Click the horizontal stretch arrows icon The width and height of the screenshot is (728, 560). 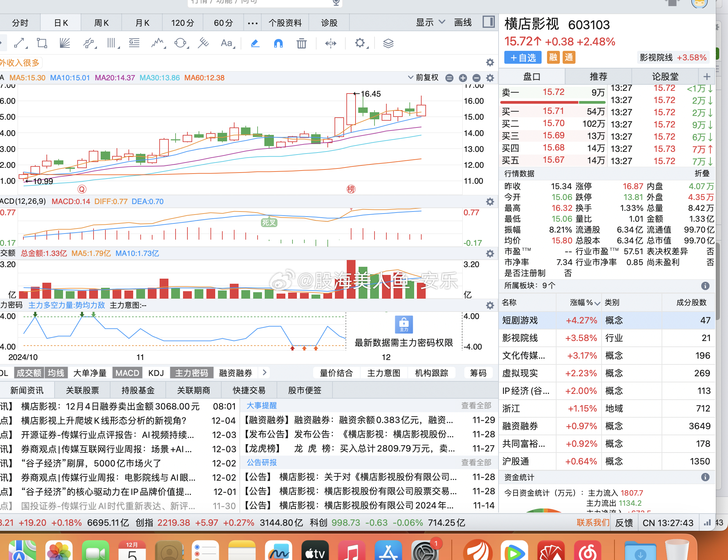(x=330, y=43)
